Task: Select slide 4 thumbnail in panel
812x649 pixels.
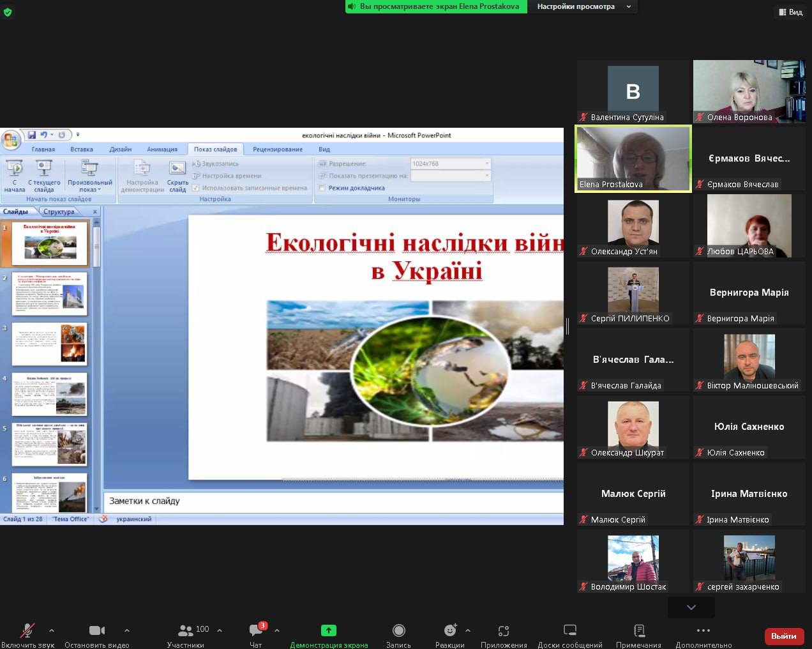Action: [50, 394]
